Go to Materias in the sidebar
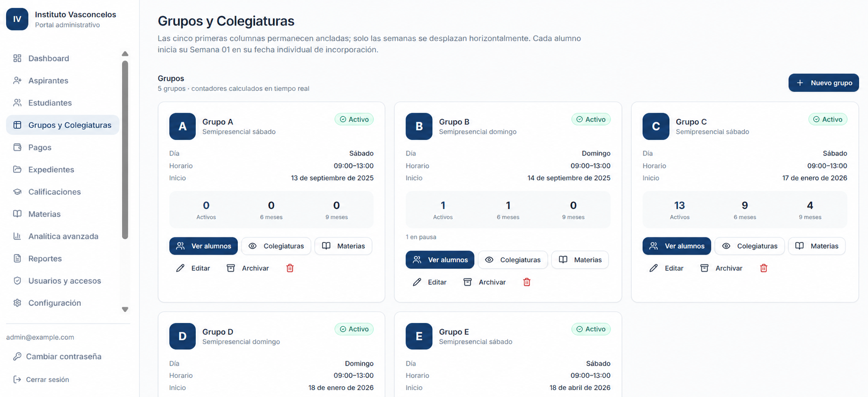The height and width of the screenshot is (397, 868). click(x=63, y=214)
